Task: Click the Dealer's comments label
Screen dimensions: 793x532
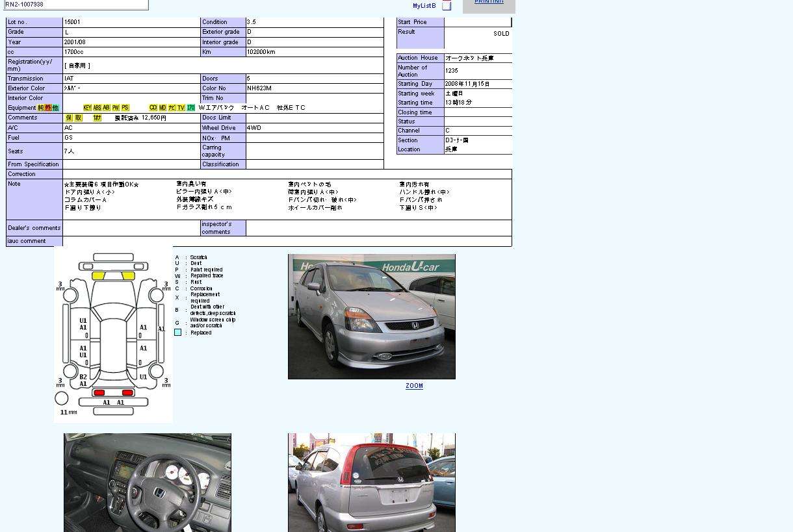Action: click(x=34, y=228)
